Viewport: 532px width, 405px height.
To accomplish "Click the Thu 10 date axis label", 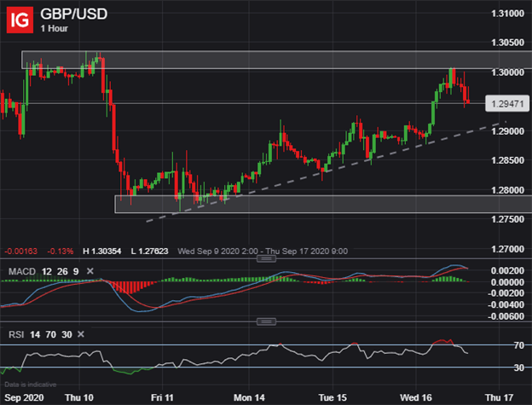I will click(x=79, y=397).
